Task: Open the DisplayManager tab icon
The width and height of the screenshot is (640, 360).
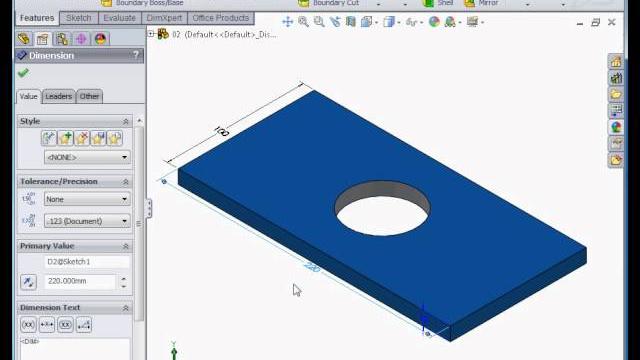Action: [100, 39]
